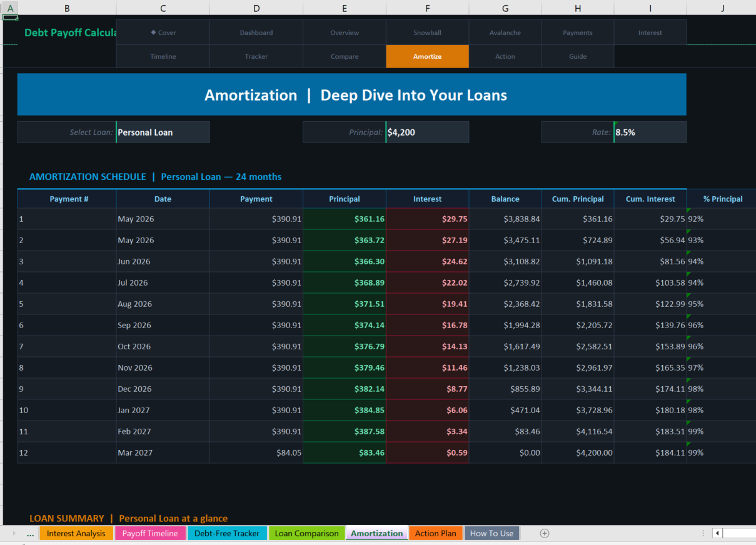This screenshot has width=756, height=545.
Task: Open the Tracker navigation button
Action: tap(256, 56)
